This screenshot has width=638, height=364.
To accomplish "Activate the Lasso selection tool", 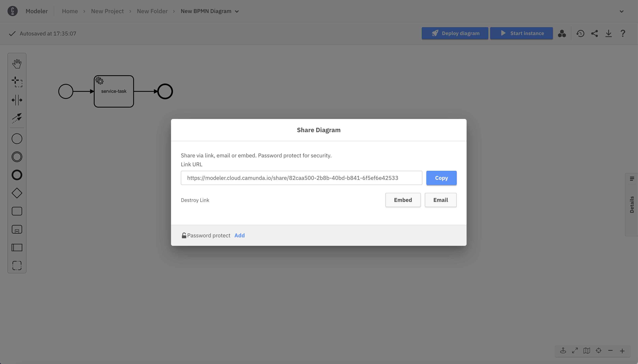I will coord(17,82).
